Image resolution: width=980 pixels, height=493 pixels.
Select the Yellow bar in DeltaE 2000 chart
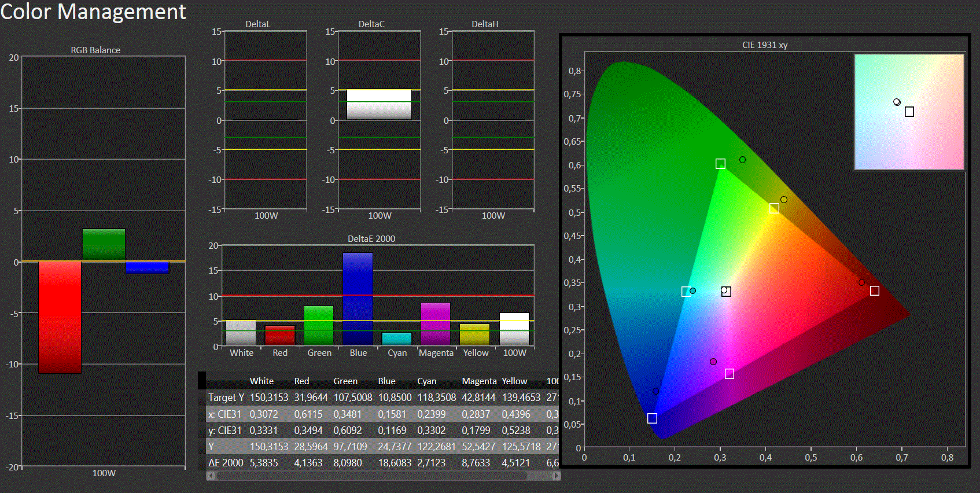point(475,334)
